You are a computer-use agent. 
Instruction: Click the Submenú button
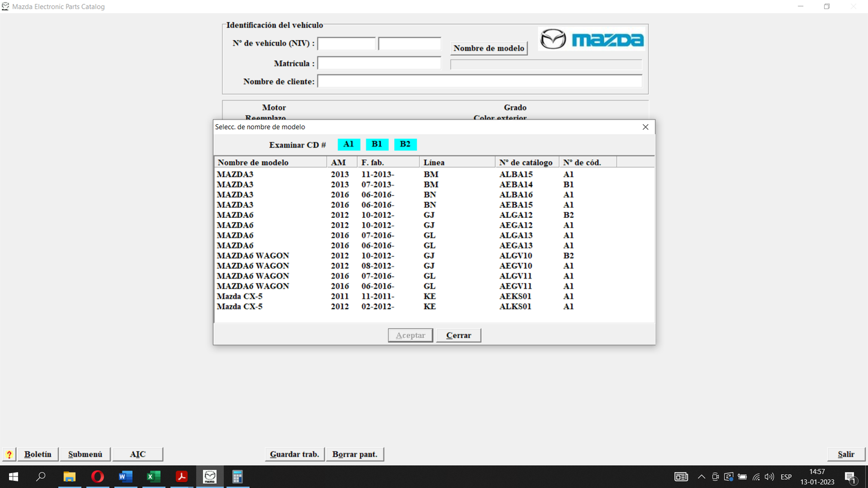85,454
